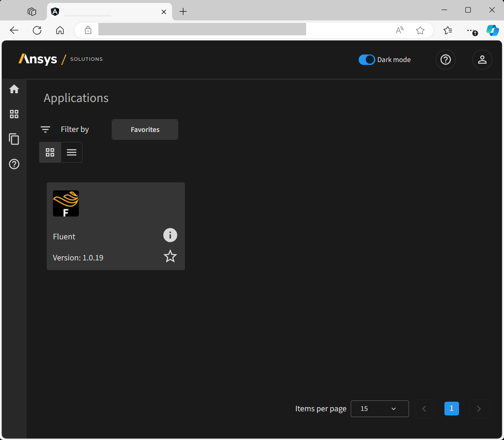
Task: Open the Items per page dropdown
Action: 379,408
